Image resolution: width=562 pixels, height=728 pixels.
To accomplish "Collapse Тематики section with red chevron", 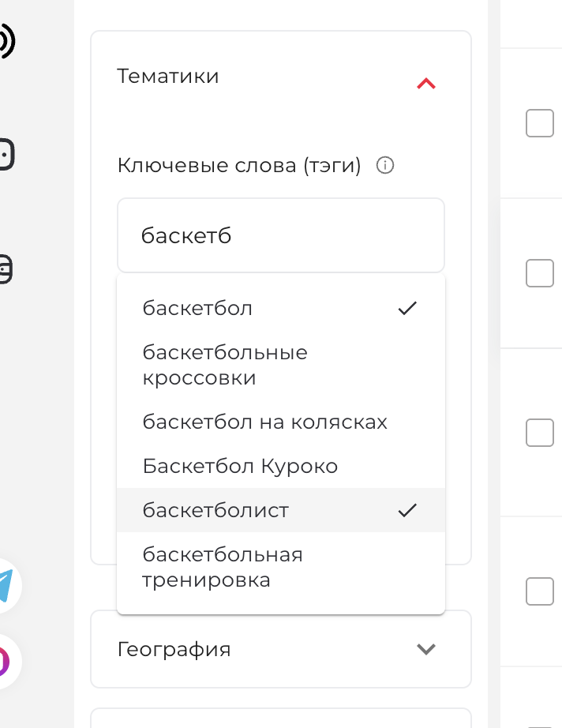I will coord(426,84).
